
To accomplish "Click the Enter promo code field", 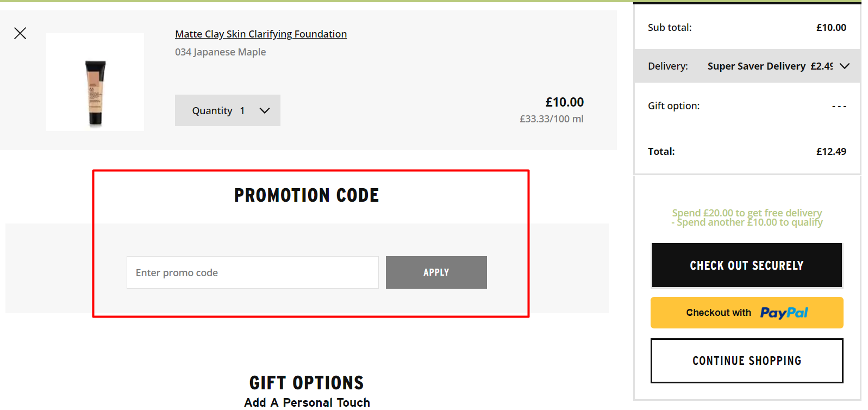I will [x=252, y=272].
